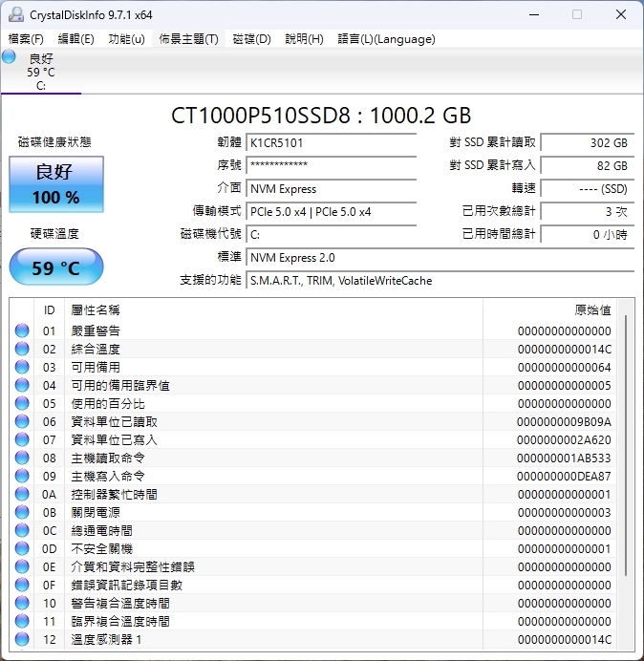Click the blue orb beside 溫度感測器 1
Viewport: 644px width, 661px height.
(x=22, y=640)
